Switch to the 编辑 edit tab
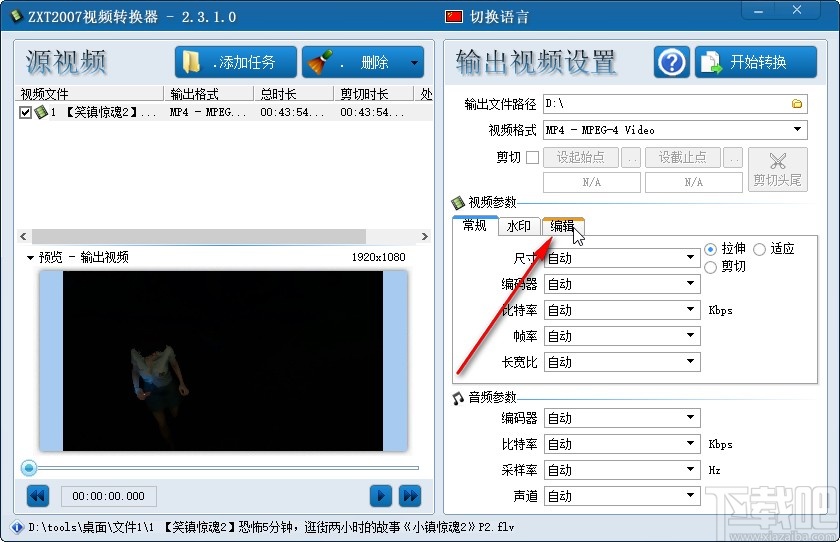This screenshot has width=840, height=542. coord(562,226)
